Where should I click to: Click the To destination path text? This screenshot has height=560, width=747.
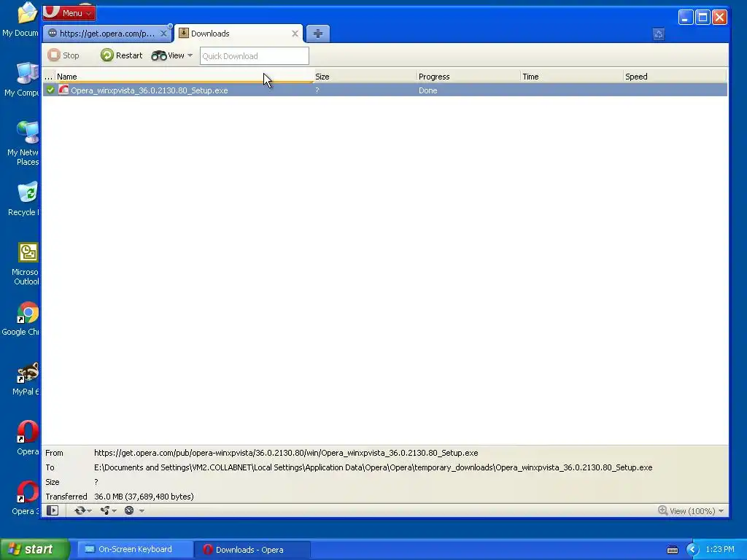373,467
